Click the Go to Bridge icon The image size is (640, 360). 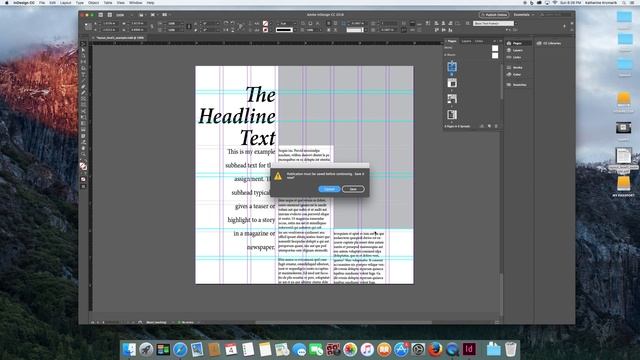click(x=101, y=15)
